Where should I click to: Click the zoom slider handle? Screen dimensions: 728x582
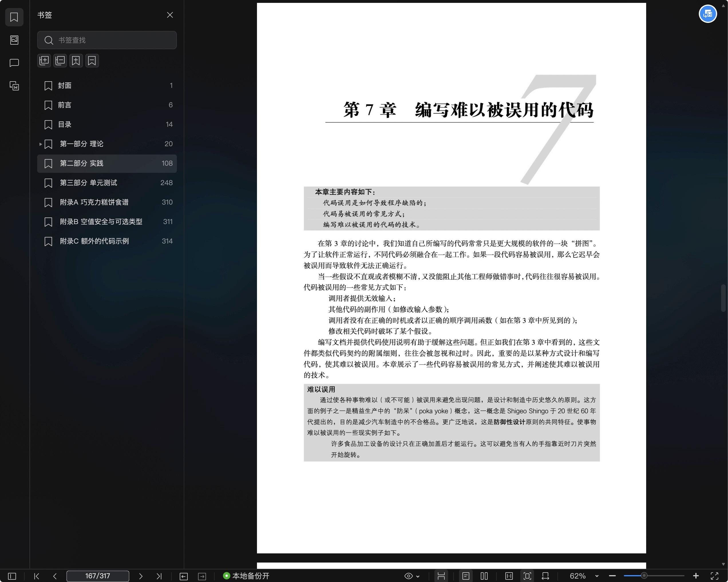(644, 576)
